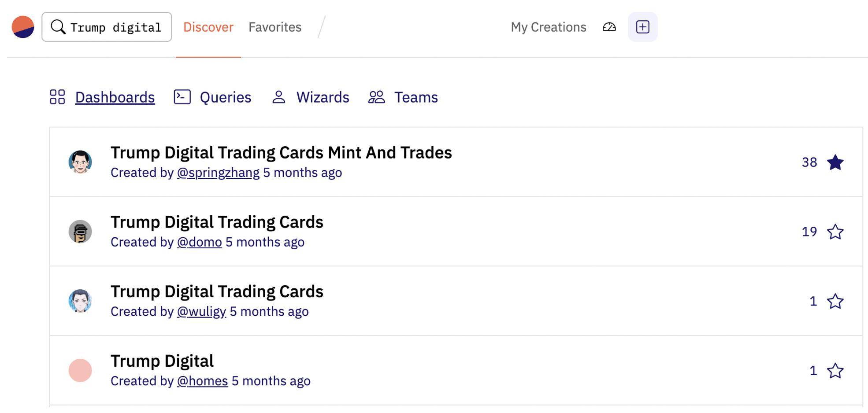Click the search magnifier icon
The width and height of the screenshot is (868, 413).
point(58,27)
